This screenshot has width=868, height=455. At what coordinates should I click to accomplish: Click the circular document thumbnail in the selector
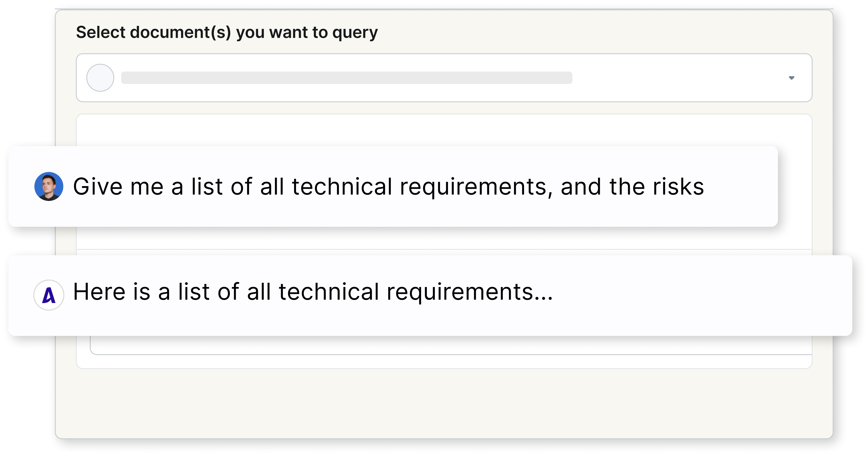[x=100, y=78]
